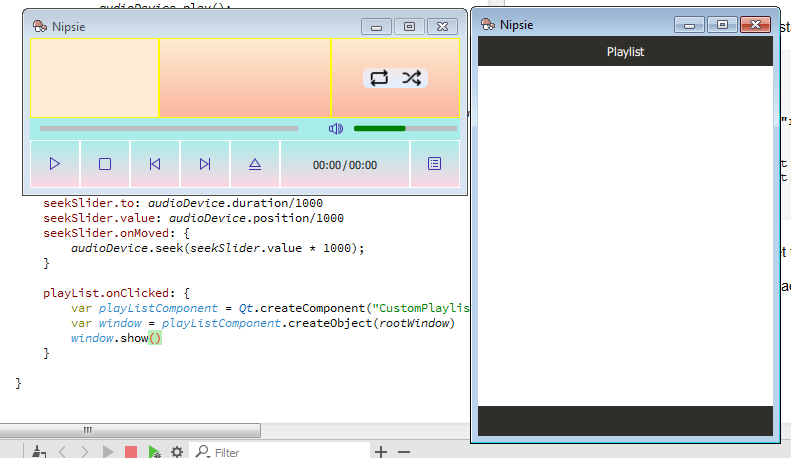Viewport: 791px width, 458px height.
Task: Click the seekSlider.value code line
Action: (193, 218)
